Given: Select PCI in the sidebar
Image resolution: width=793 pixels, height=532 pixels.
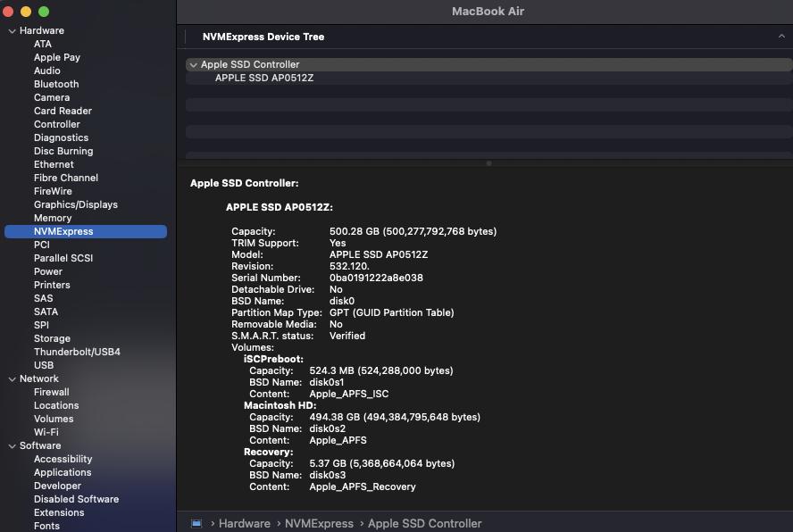Looking at the screenshot, I should coord(41,245).
